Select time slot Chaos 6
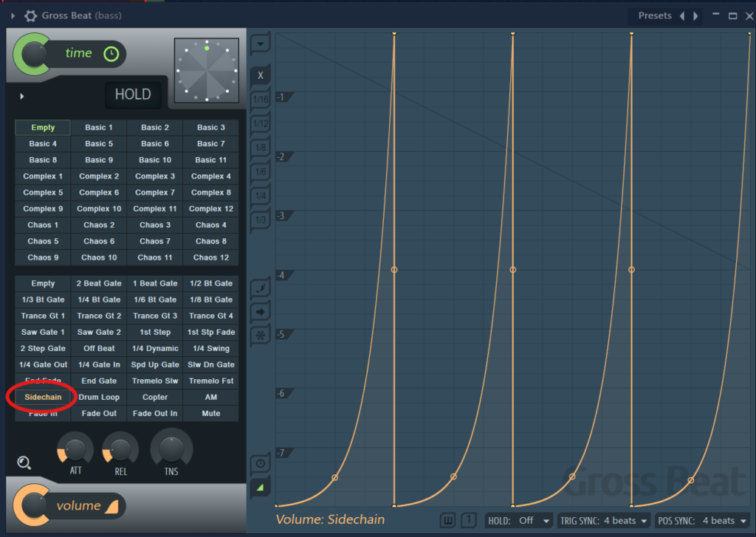 [99, 241]
